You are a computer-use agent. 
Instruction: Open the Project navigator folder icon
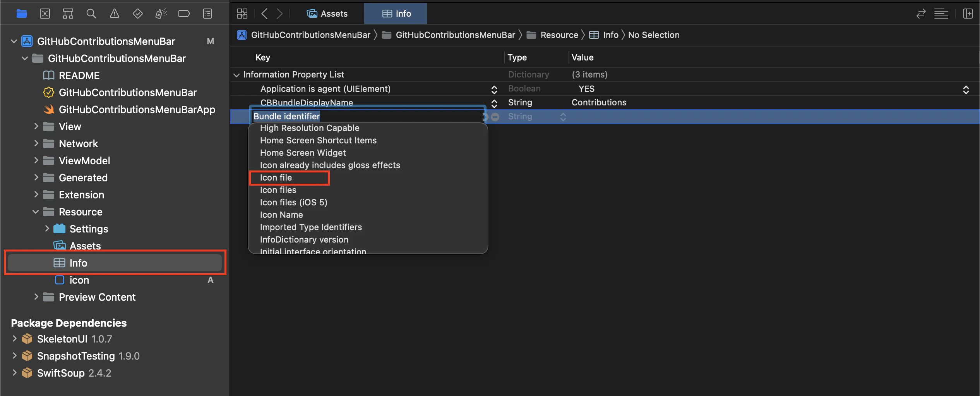tap(22, 14)
